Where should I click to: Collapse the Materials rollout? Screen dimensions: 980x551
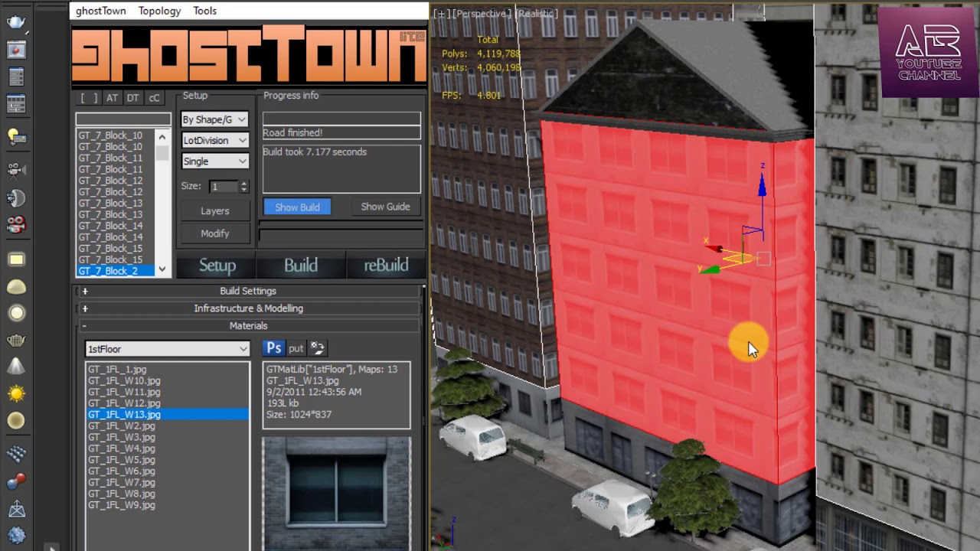click(248, 326)
